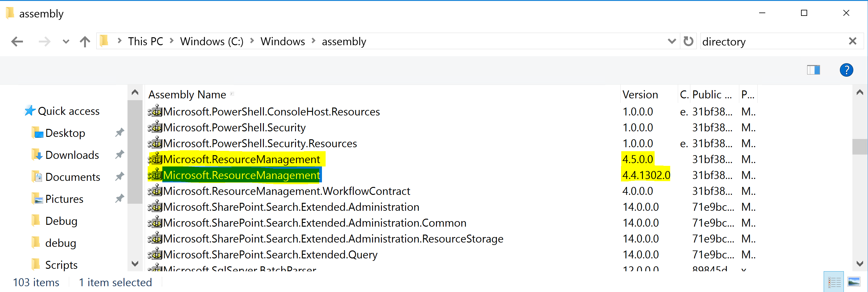Image resolution: width=868 pixels, height=292 pixels.
Task: Open the chevron after Windows (C:)
Action: (x=252, y=41)
